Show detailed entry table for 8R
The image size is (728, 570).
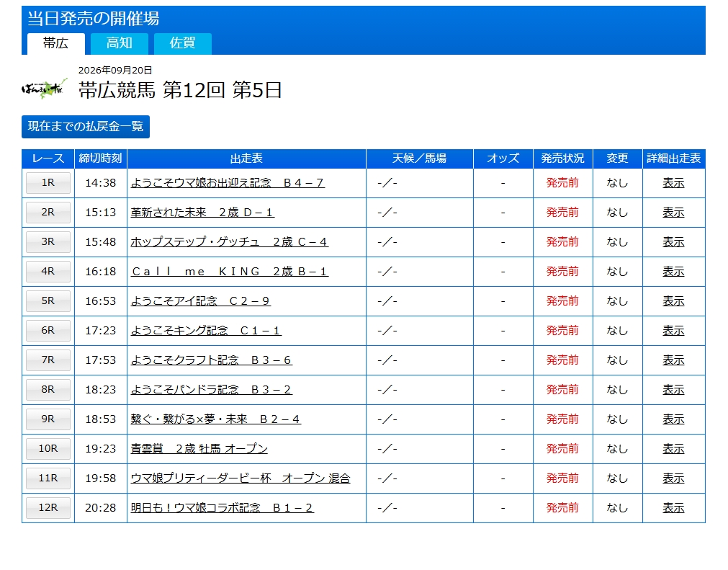(673, 389)
